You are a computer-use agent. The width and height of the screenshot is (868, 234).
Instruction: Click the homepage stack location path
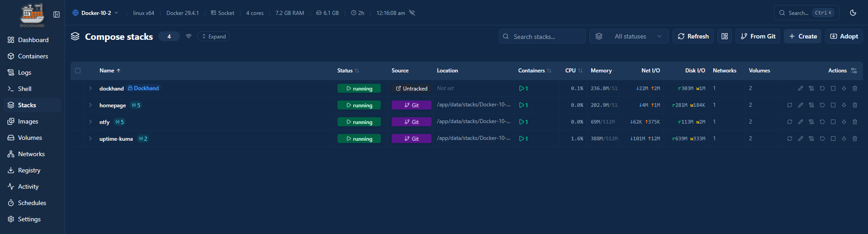(474, 105)
